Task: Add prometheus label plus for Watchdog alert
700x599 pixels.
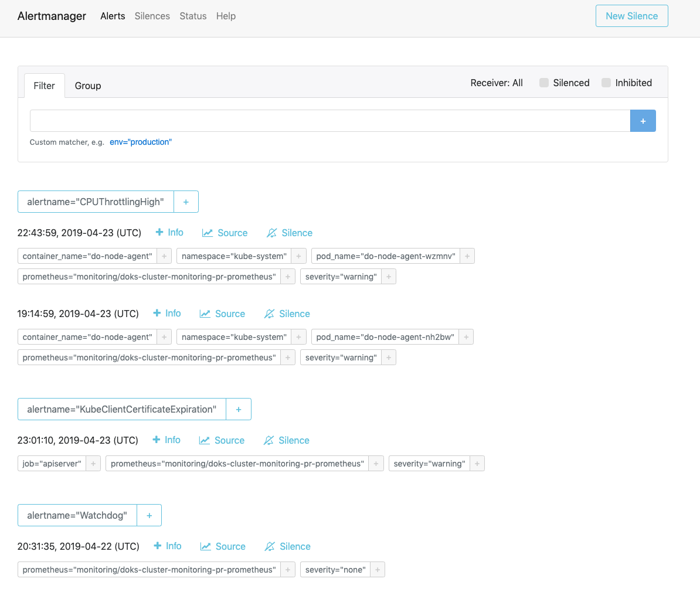Action: [288, 570]
